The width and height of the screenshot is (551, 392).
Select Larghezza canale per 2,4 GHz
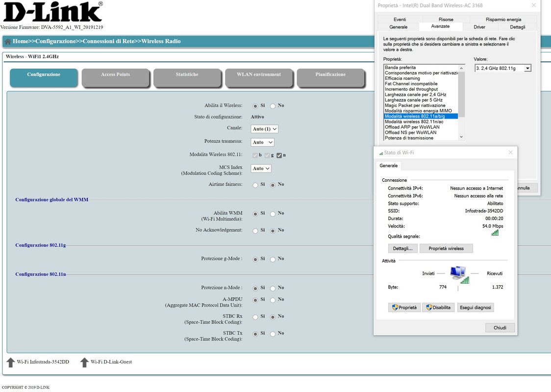pyautogui.click(x=421, y=95)
